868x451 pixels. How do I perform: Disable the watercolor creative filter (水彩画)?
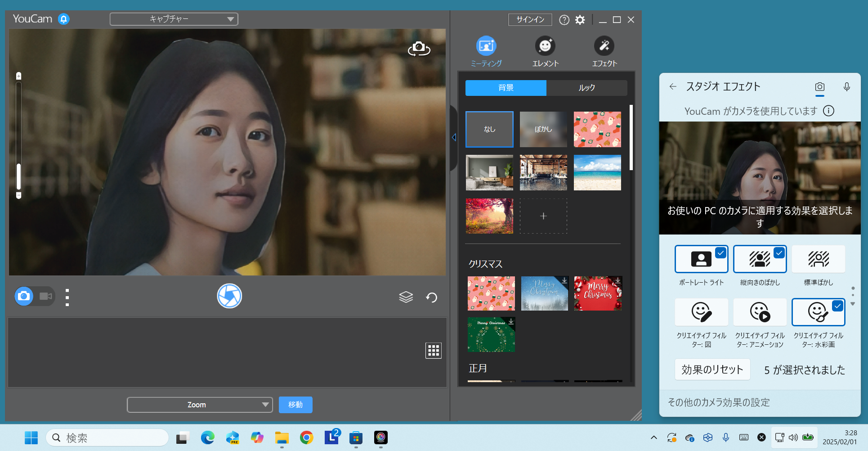point(818,312)
